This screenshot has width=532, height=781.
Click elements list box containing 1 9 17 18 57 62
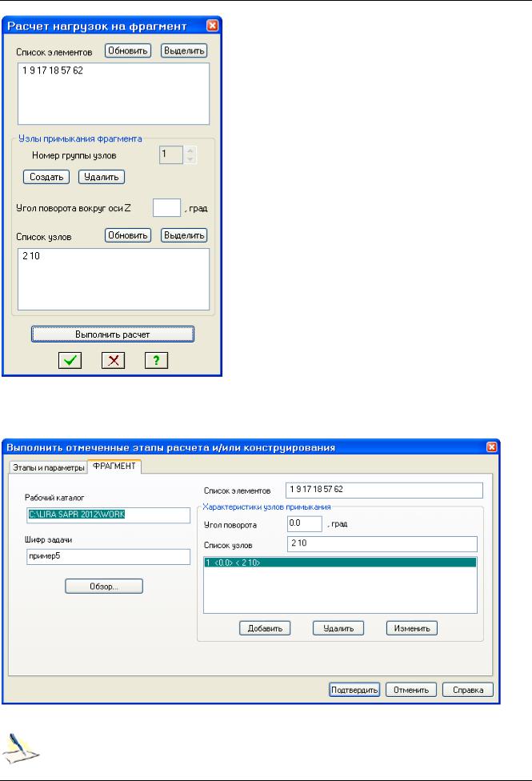[x=114, y=94]
